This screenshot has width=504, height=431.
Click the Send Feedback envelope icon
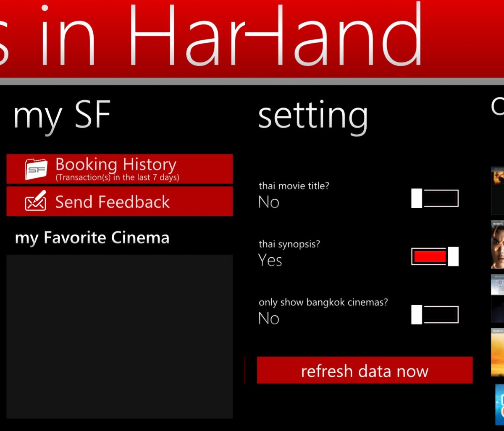point(36,201)
